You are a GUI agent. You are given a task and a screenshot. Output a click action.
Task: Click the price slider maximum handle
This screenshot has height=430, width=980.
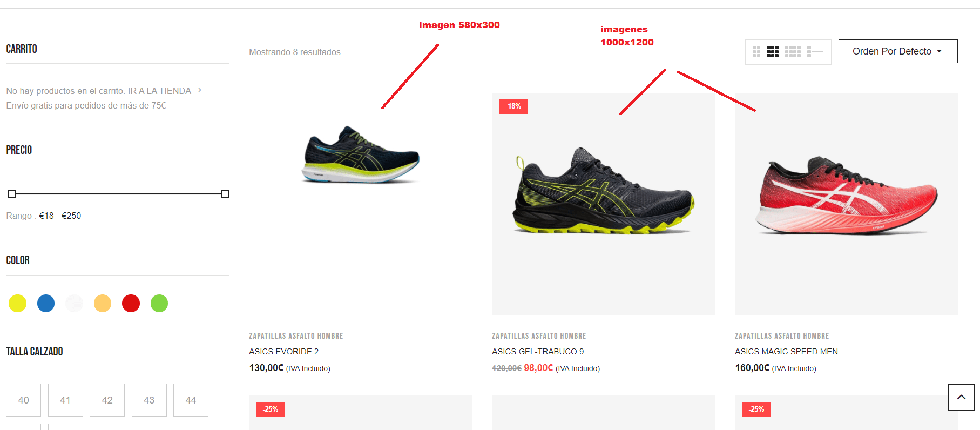pyautogui.click(x=225, y=193)
